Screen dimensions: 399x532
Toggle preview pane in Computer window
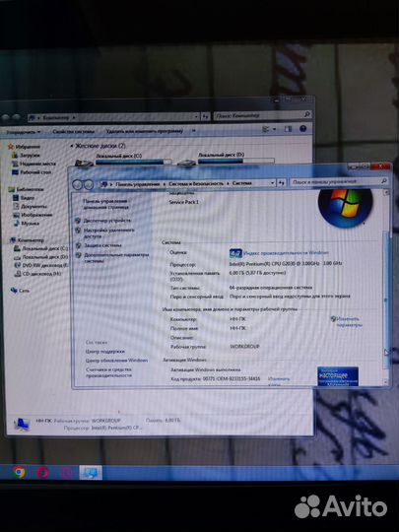[x=288, y=129]
